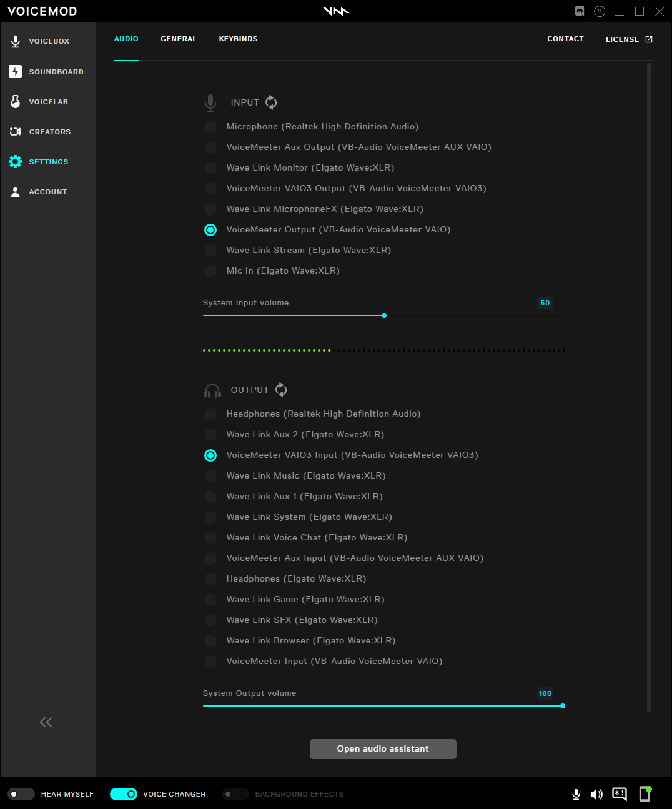Select Microphone (Realtek High Definition Audio) input
The height and width of the screenshot is (809, 672).
(311, 127)
